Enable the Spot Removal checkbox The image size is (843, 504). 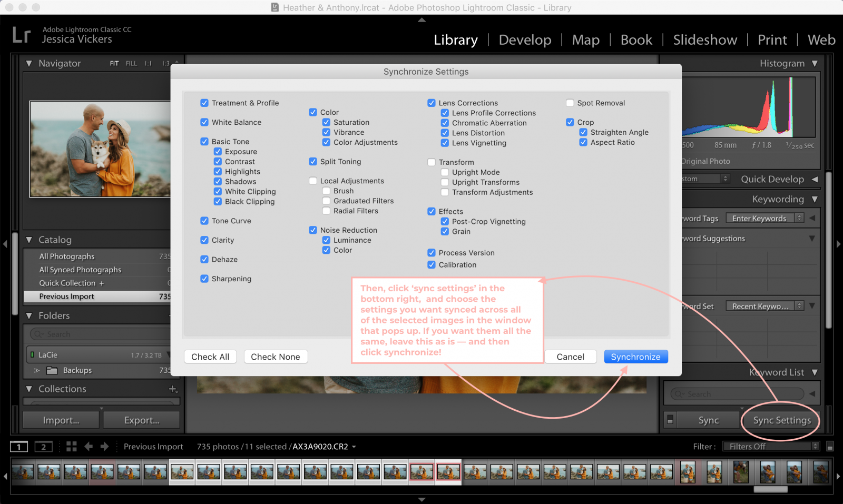click(570, 103)
